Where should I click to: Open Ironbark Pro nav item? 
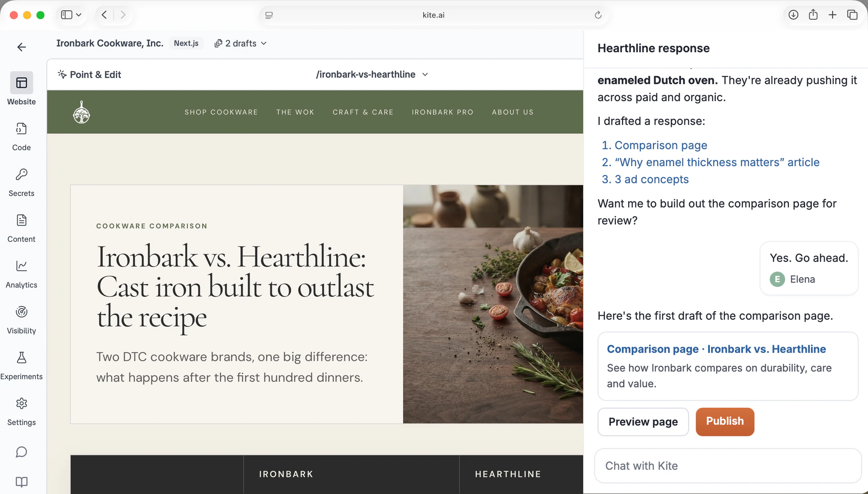point(443,112)
